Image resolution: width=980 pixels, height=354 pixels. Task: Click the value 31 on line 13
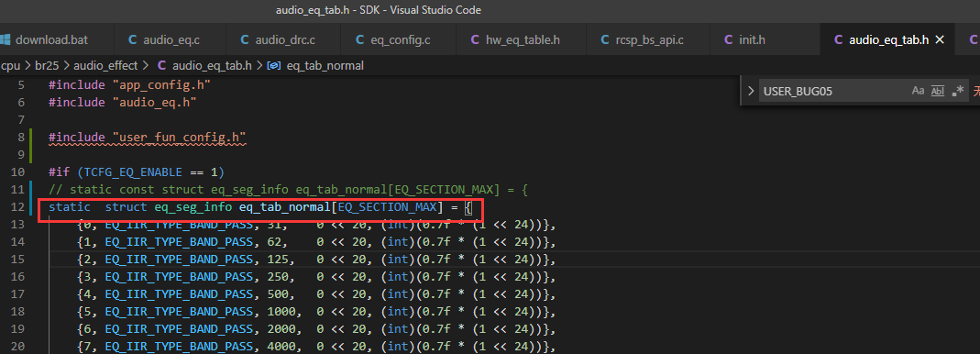click(x=273, y=224)
